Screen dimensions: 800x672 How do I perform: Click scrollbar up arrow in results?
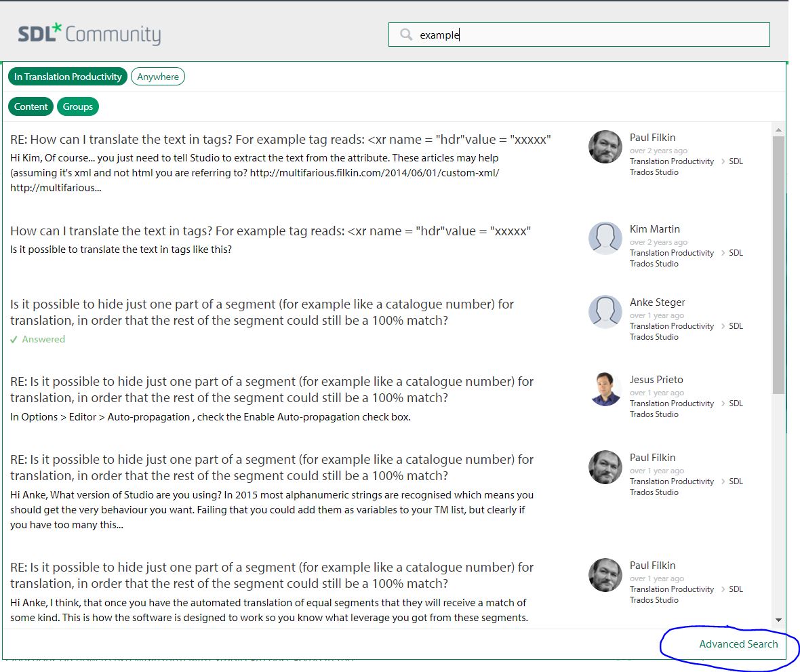(x=778, y=130)
